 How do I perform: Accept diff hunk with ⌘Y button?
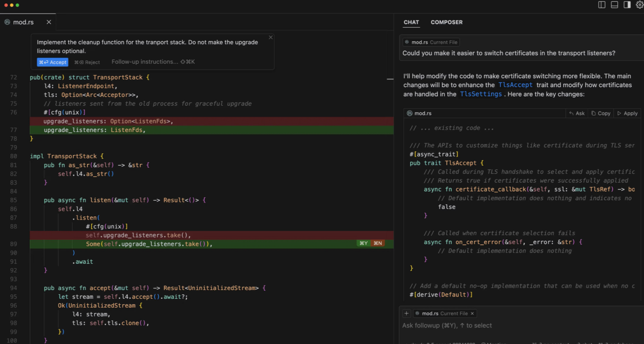pyautogui.click(x=364, y=243)
